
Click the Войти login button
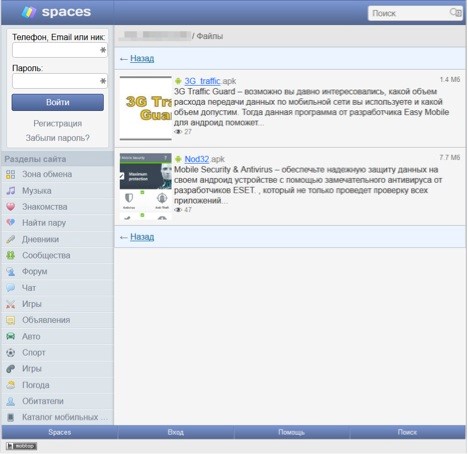[x=58, y=102]
